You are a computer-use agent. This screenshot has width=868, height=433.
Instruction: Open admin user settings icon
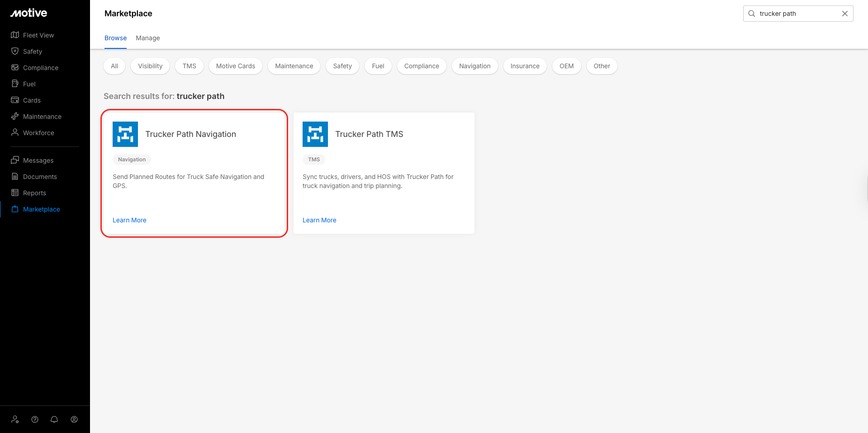pyautogui.click(x=15, y=419)
